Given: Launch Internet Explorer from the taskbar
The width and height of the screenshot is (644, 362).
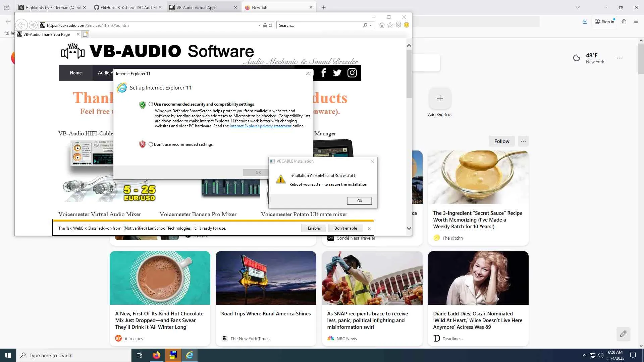Looking at the screenshot, I should 190,355.
